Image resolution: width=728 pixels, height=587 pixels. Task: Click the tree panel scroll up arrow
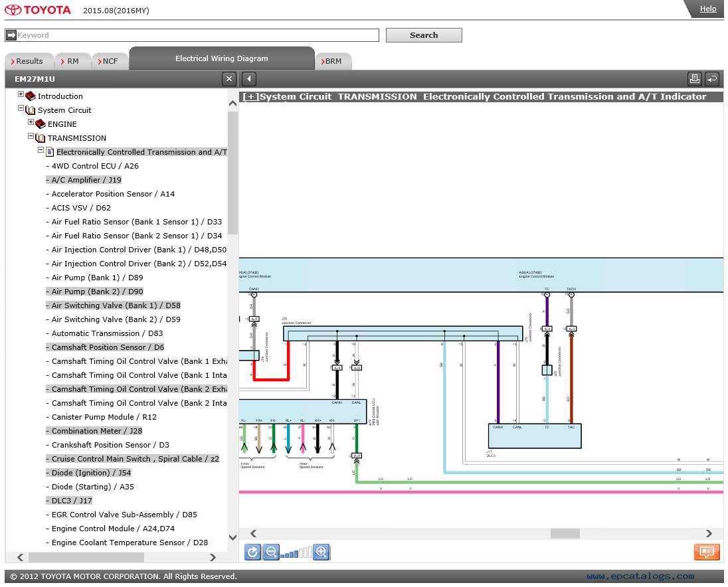pyautogui.click(x=232, y=104)
